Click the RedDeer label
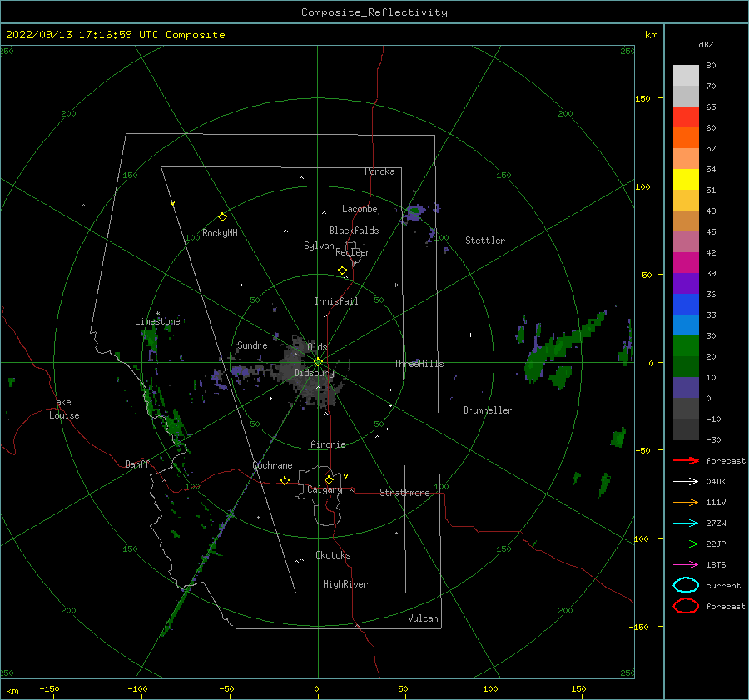This screenshot has width=749, height=700. pos(353,252)
